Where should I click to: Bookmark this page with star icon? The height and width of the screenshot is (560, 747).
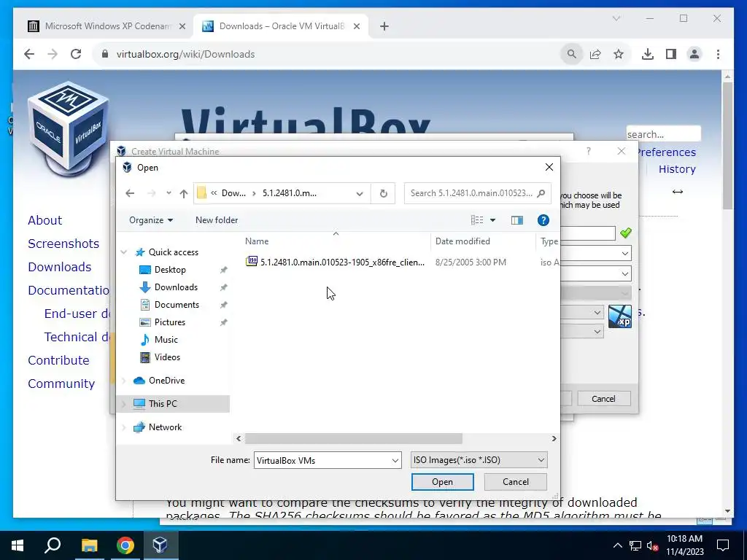[619, 54]
